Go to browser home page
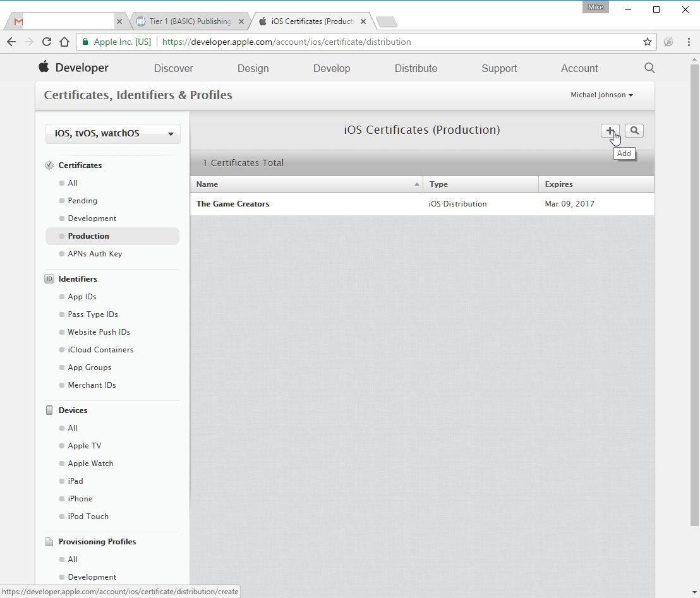The image size is (700, 598). coord(64,42)
